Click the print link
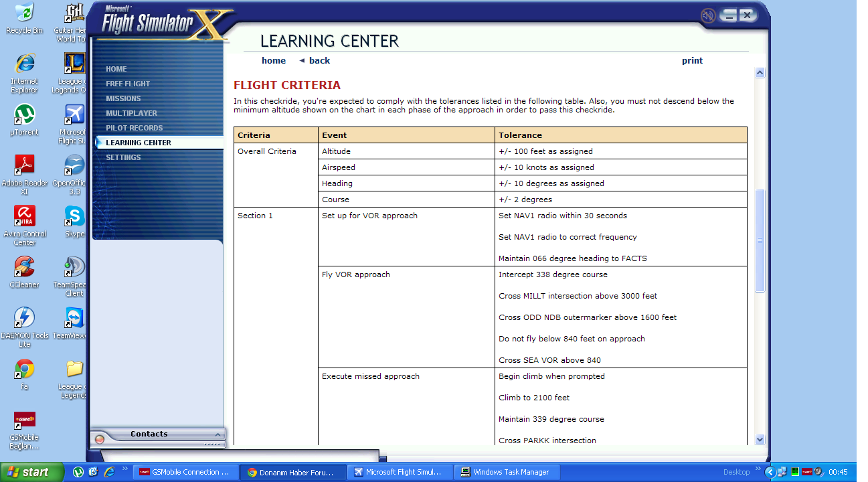The width and height of the screenshot is (868, 482). coord(692,60)
